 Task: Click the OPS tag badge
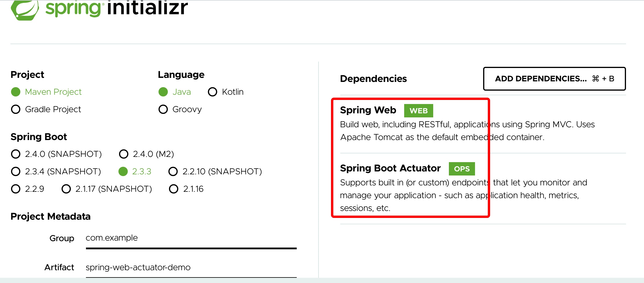click(462, 169)
